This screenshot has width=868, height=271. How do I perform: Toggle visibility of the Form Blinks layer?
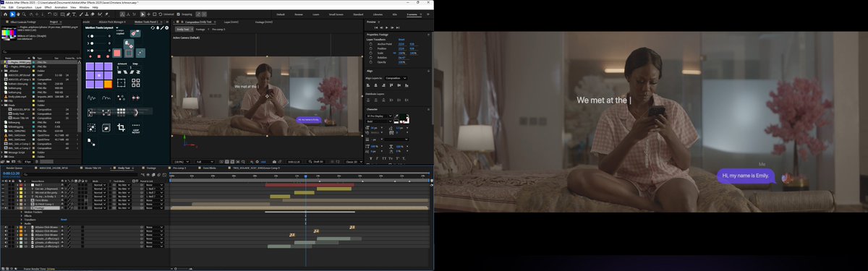[x=3, y=200]
